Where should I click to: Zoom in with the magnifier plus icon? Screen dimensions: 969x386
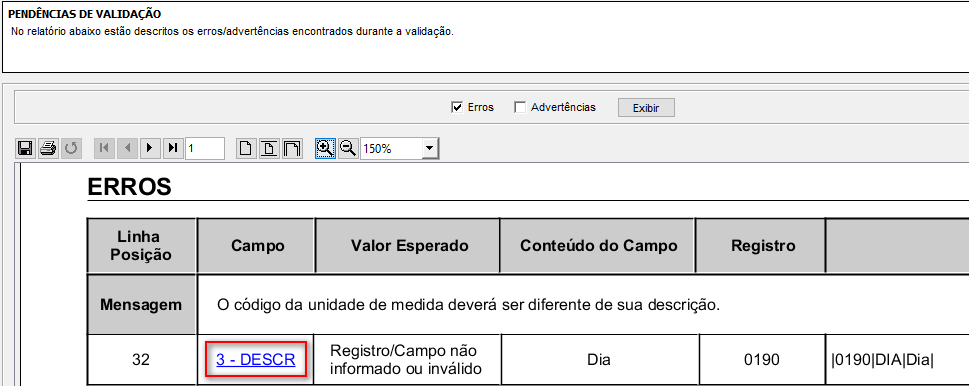click(x=325, y=148)
